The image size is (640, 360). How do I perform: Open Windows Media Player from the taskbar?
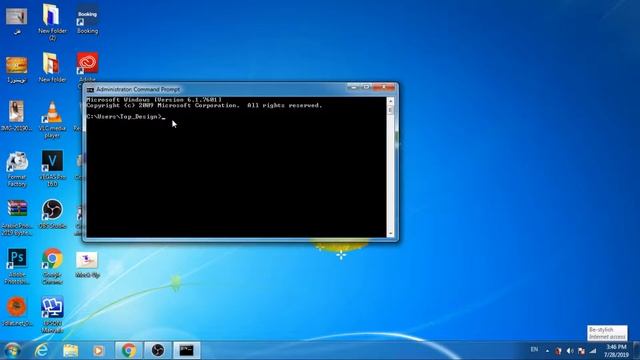[x=98, y=350]
